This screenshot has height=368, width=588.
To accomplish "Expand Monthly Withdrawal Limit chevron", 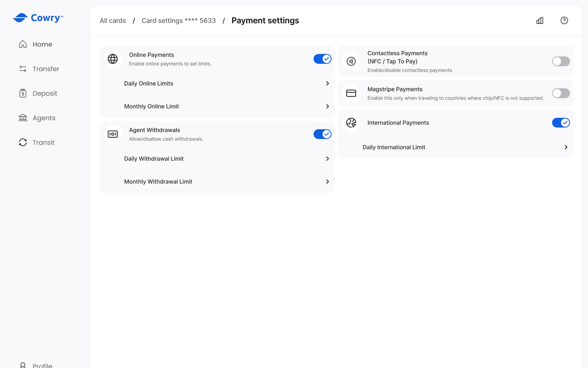I will (327, 181).
